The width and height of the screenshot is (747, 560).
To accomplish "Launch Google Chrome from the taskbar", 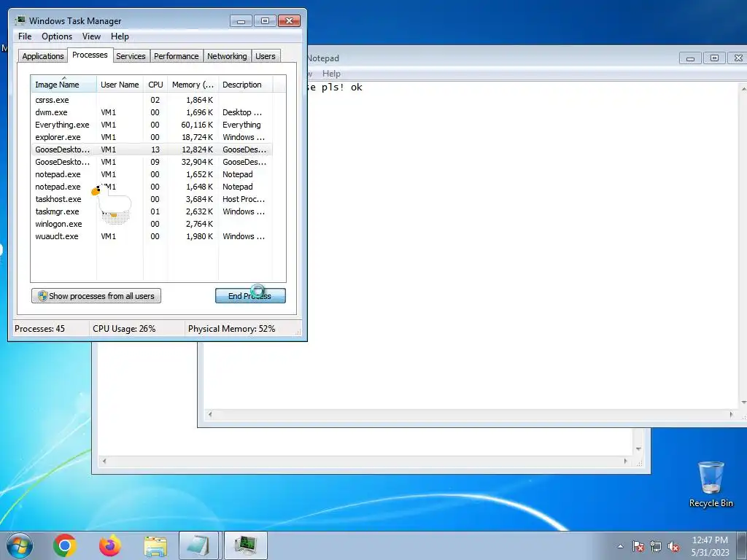I will [65, 545].
